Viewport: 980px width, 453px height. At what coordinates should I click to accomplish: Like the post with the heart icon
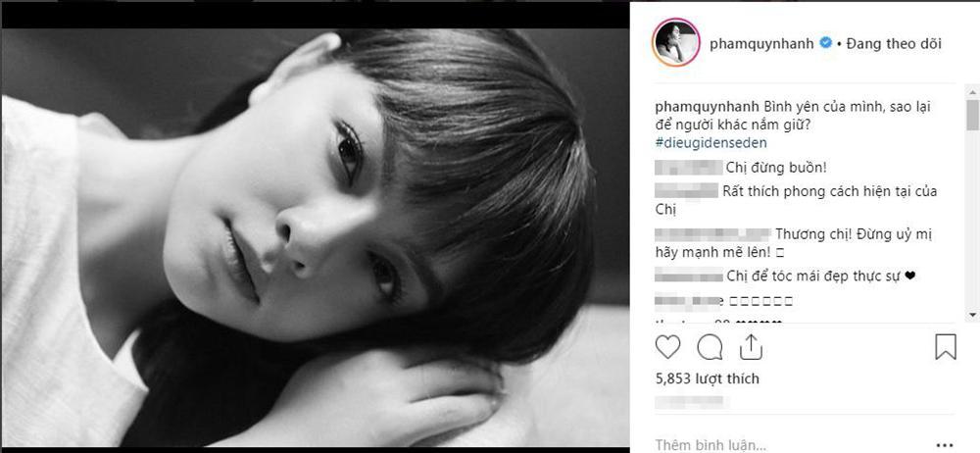667,347
